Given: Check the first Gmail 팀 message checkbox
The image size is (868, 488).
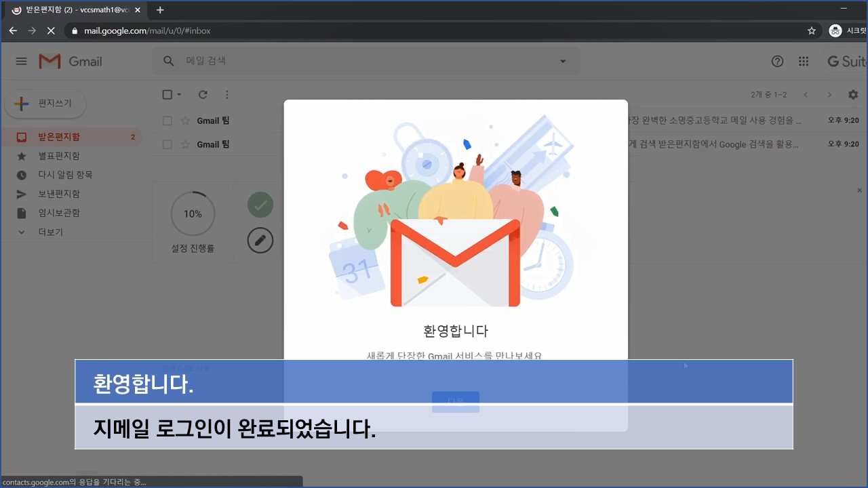Looking at the screenshot, I should [167, 121].
